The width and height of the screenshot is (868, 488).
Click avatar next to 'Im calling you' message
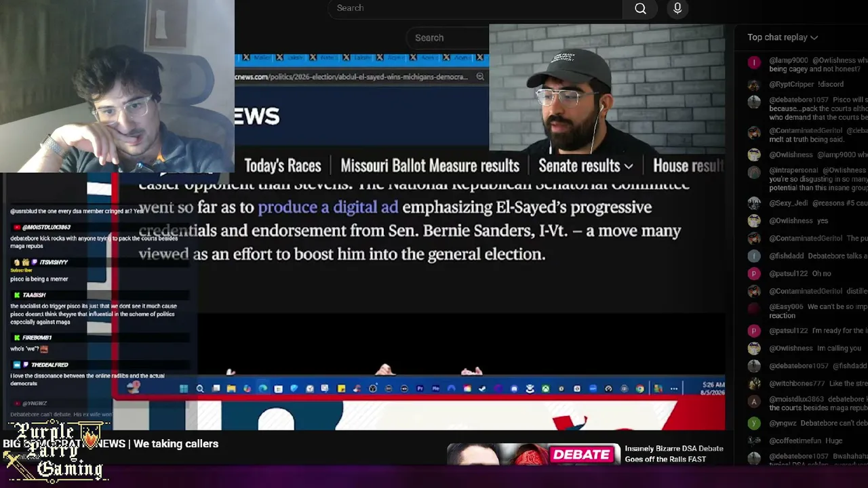(x=754, y=348)
